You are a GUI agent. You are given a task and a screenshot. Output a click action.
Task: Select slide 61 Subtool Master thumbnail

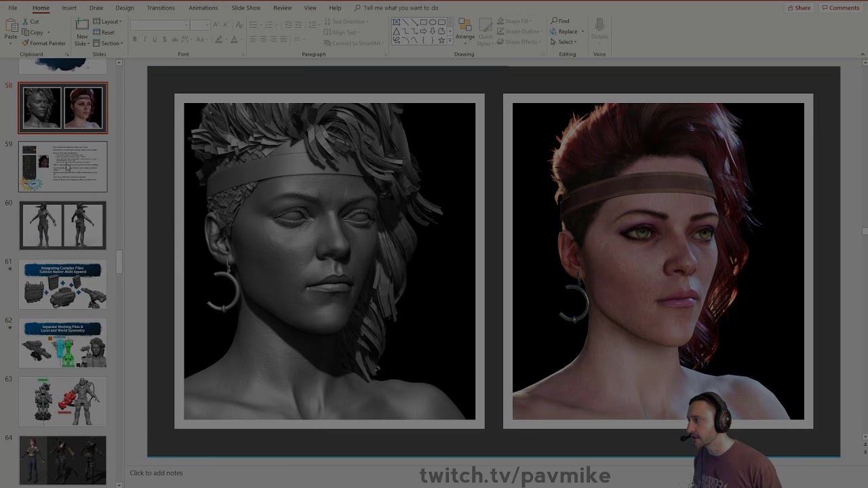62,284
